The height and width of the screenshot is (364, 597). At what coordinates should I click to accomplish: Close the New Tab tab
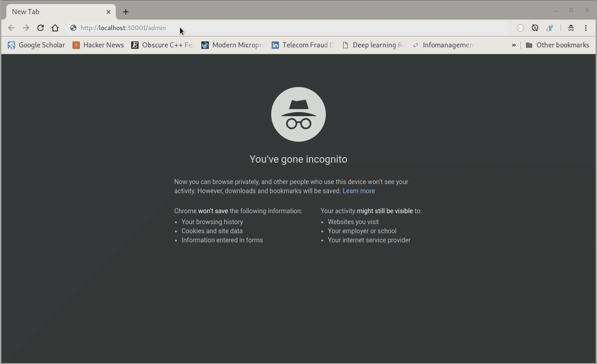[108, 12]
